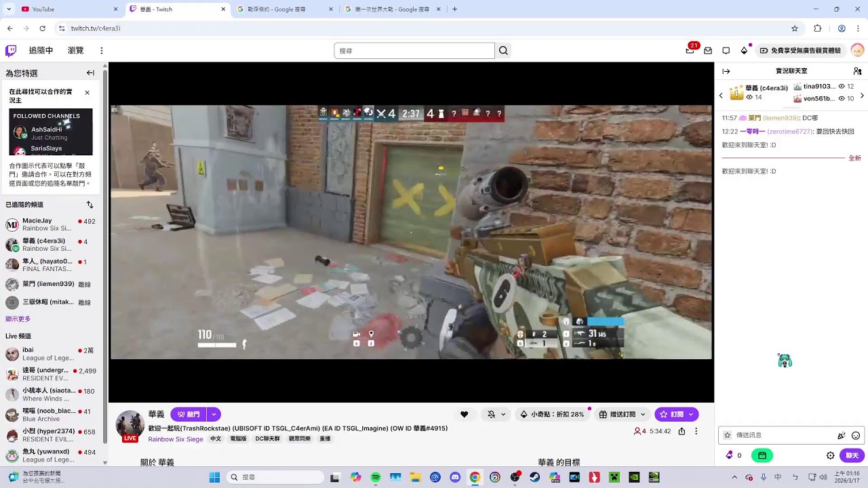Open Spotify from the taskbar
The image size is (868, 488).
click(x=376, y=477)
